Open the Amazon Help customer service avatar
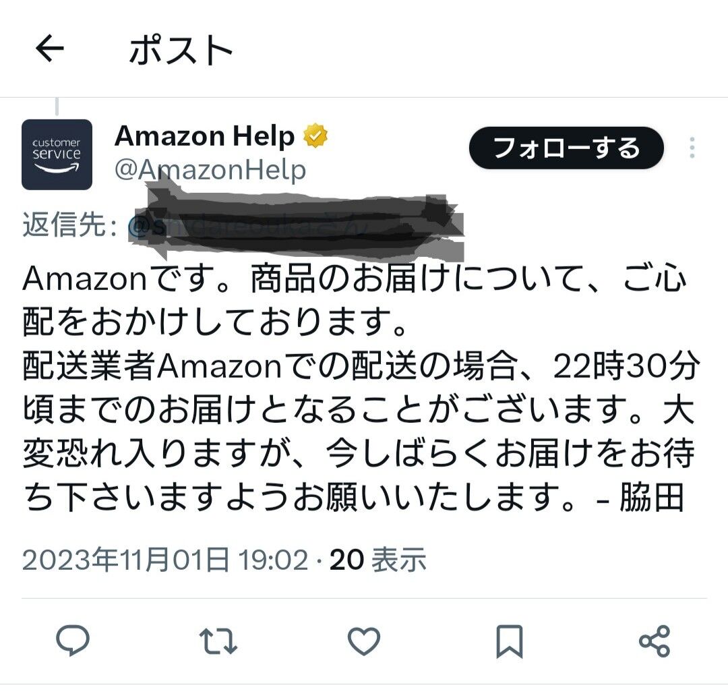The width and height of the screenshot is (728, 700). pyautogui.click(x=57, y=154)
